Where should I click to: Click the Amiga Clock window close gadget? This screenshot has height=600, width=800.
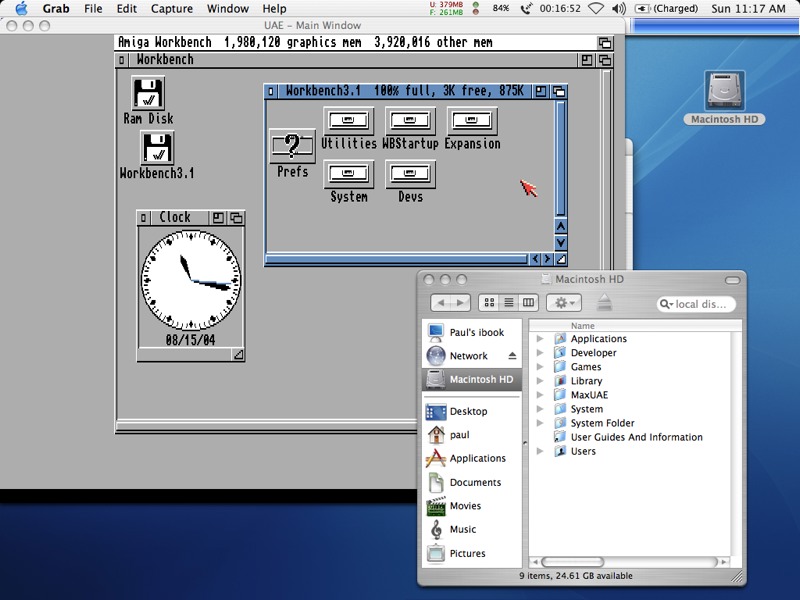(143, 218)
